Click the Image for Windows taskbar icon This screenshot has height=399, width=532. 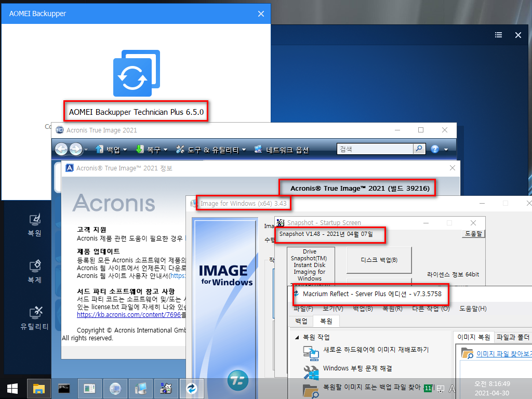(140, 389)
